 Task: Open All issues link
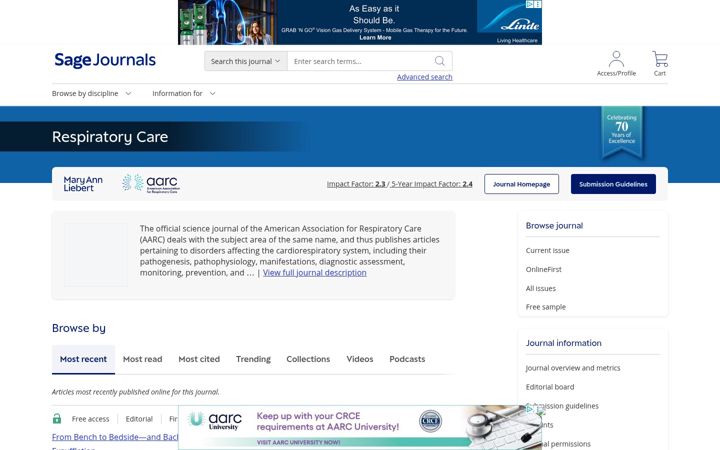(540, 288)
